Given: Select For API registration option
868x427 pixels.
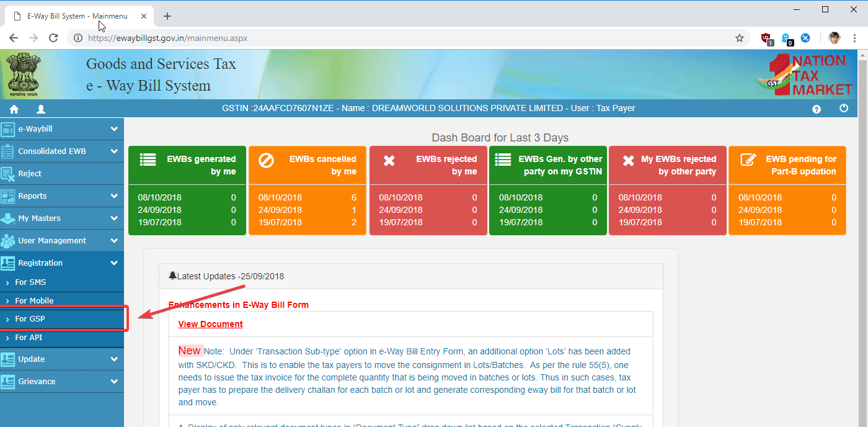Looking at the screenshot, I should pyautogui.click(x=29, y=338).
